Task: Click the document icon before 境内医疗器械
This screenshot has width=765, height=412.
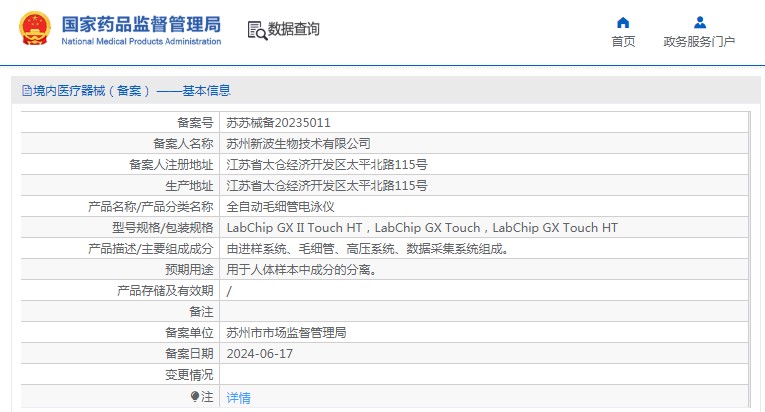Action: coord(27,90)
